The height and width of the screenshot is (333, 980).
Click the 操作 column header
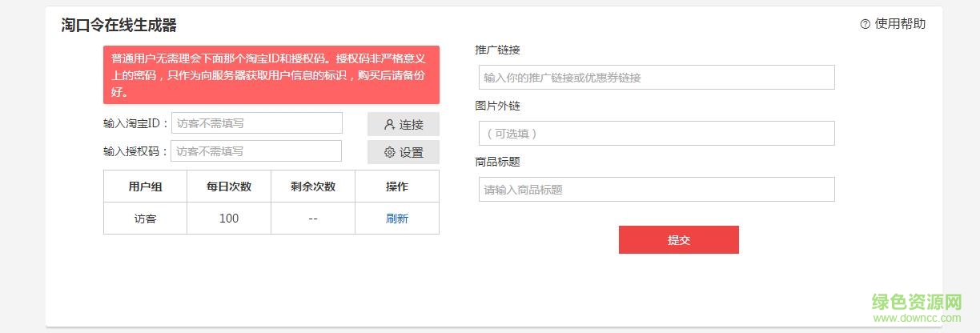pos(397,187)
